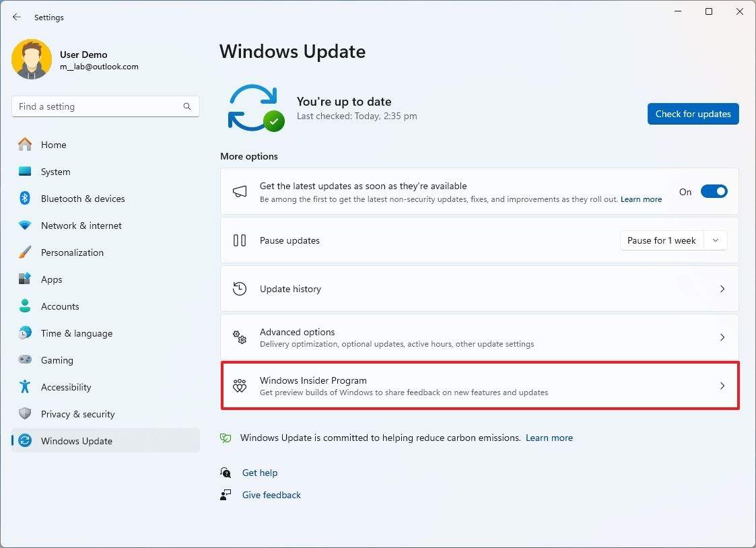Maximize the Settings window
The height and width of the screenshot is (548, 756).
pos(709,11)
